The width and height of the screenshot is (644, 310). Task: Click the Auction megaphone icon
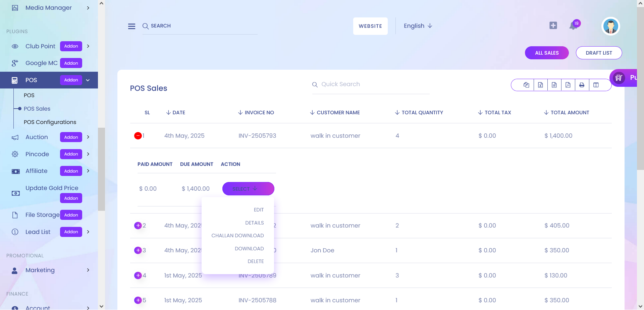point(15,137)
